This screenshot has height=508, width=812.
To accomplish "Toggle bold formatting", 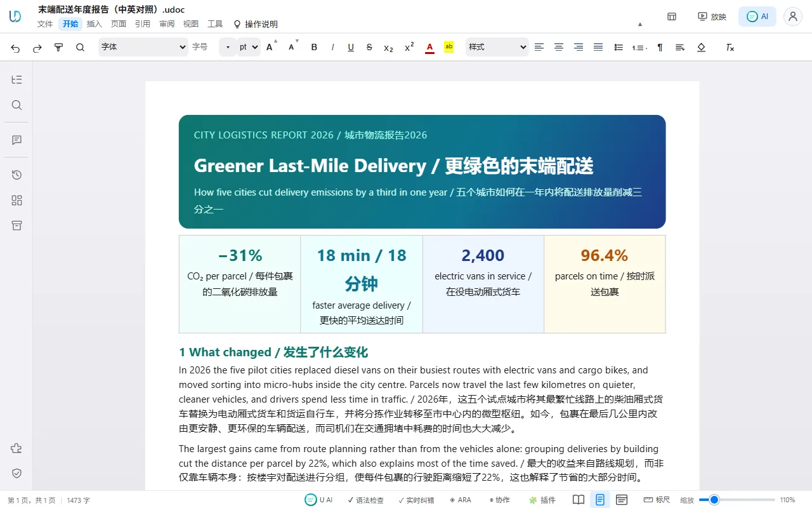I will (314, 48).
